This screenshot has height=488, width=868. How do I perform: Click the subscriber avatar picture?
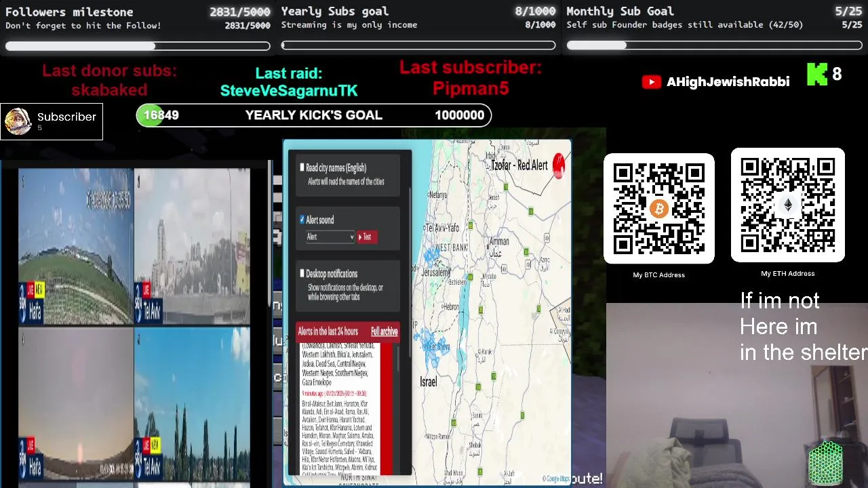(x=18, y=121)
